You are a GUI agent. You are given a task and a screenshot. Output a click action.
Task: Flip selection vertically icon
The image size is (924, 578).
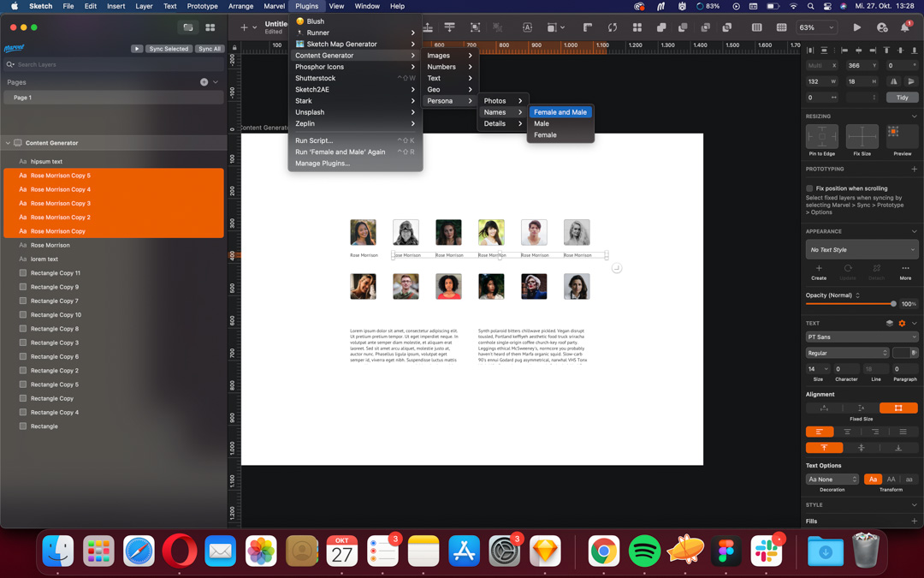(x=911, y=81)
